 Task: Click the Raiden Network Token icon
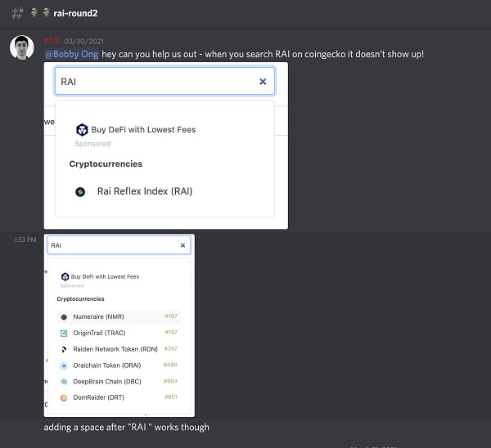click(64, 349)
